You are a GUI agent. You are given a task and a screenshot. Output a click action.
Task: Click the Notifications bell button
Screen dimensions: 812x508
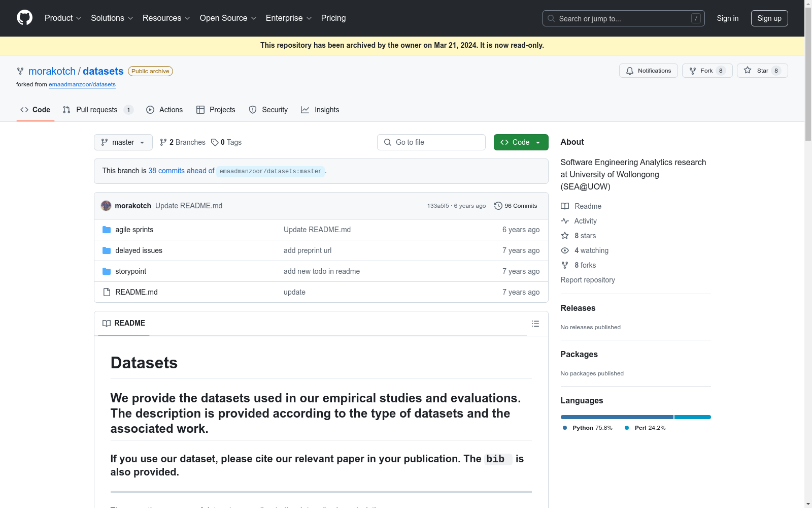(648, 71)
